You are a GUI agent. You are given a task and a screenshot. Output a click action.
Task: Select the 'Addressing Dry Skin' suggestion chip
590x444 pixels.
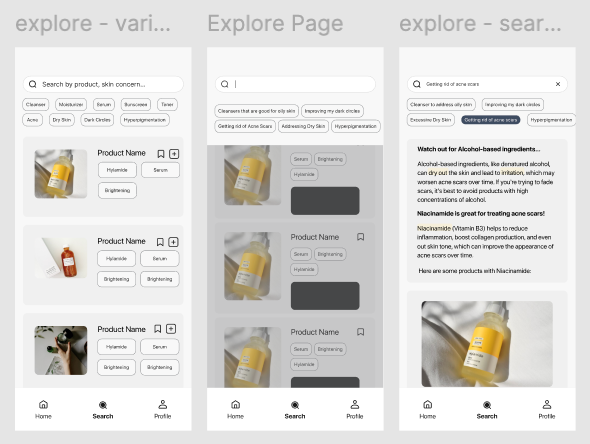(x=303, y=126)
